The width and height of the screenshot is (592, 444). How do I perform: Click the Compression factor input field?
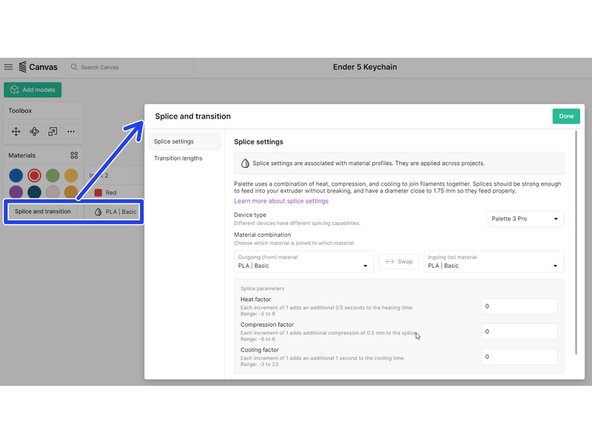[519, 331]
